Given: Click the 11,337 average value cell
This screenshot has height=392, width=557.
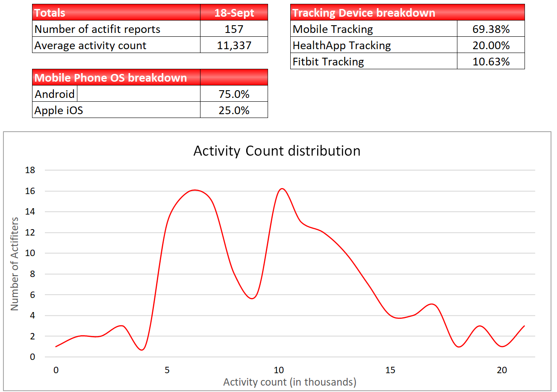Looking at the screenshot, I should (x=234, y=45).
